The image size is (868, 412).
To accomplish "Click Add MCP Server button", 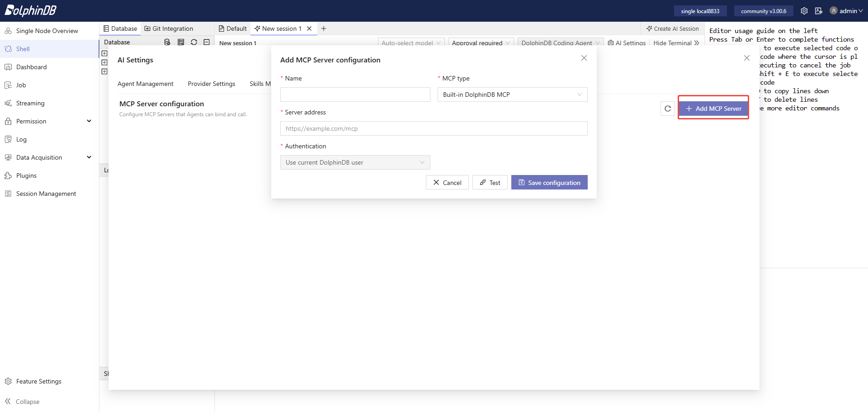I will coord(713,109).
